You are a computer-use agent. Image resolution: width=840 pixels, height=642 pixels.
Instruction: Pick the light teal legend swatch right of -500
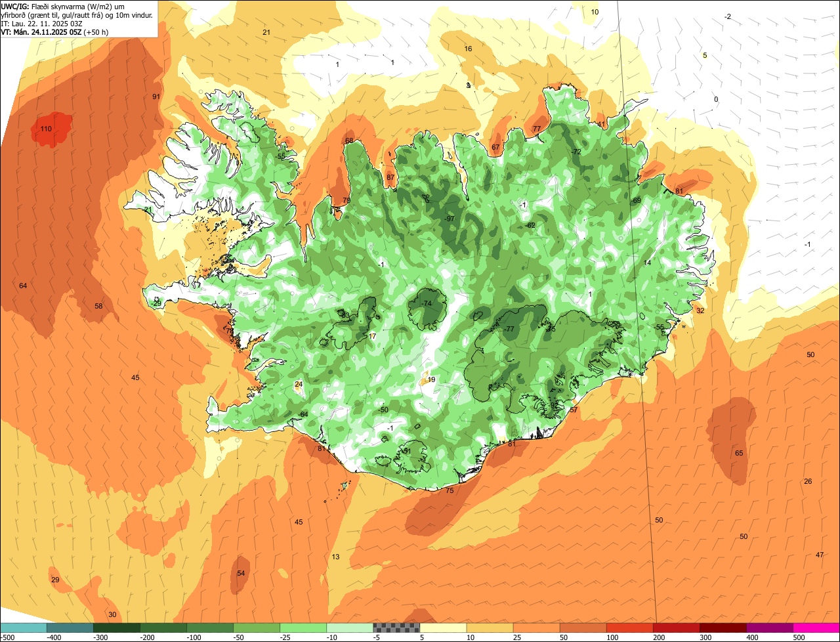click(24, 628)
